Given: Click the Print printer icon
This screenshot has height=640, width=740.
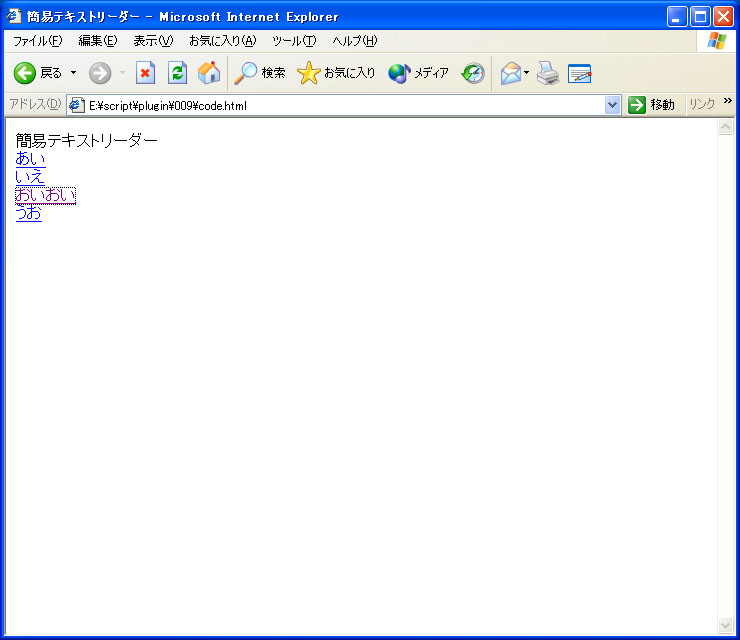Looking at the screenshot, I should (x=548, y=73).
